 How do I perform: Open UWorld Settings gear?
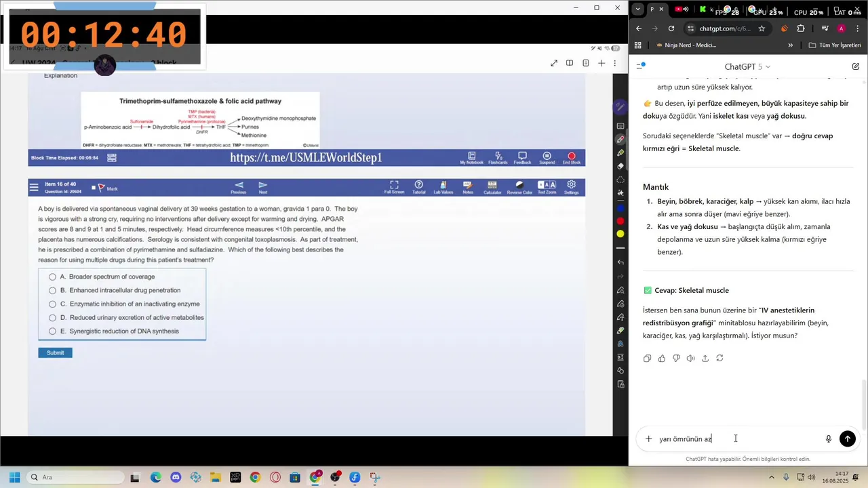pos(571,187)
